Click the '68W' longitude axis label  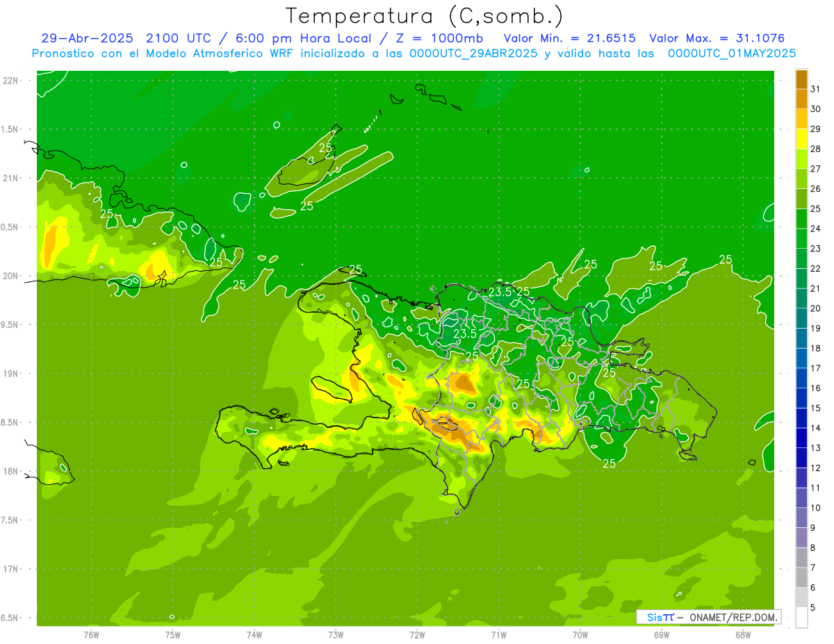(743, 634)
